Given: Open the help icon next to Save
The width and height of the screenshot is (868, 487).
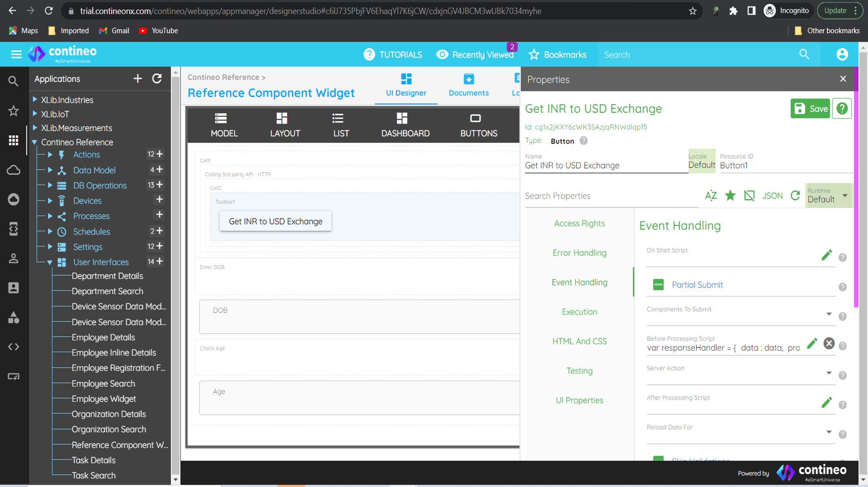Looking at the screenshot, I should pos(842,109).
